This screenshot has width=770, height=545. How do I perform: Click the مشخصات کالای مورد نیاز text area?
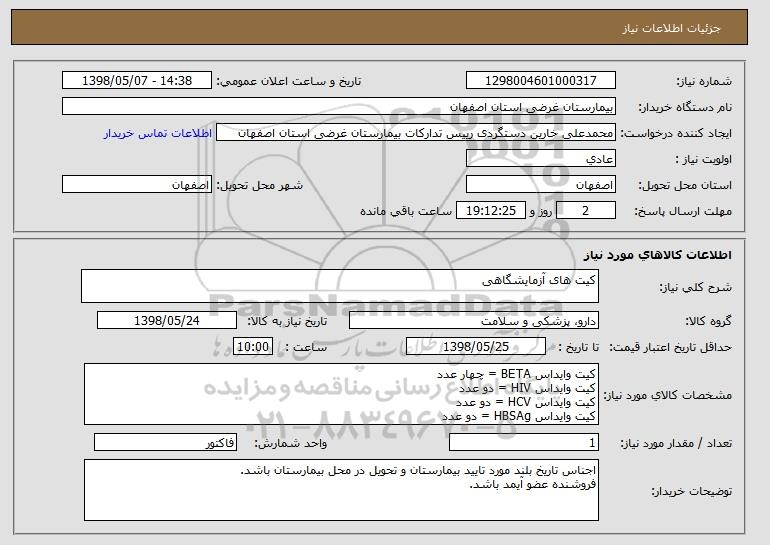click(x=341, y=394)
